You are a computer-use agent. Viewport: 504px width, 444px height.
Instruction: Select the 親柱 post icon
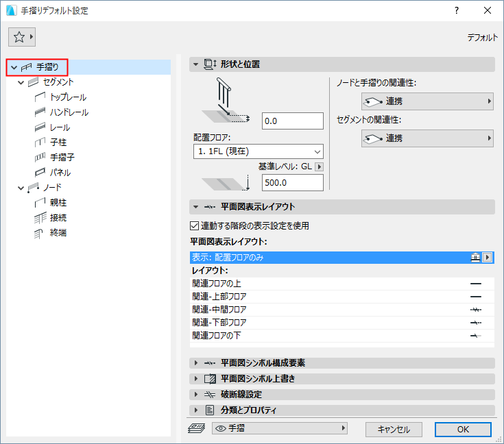tap(40, 202)
